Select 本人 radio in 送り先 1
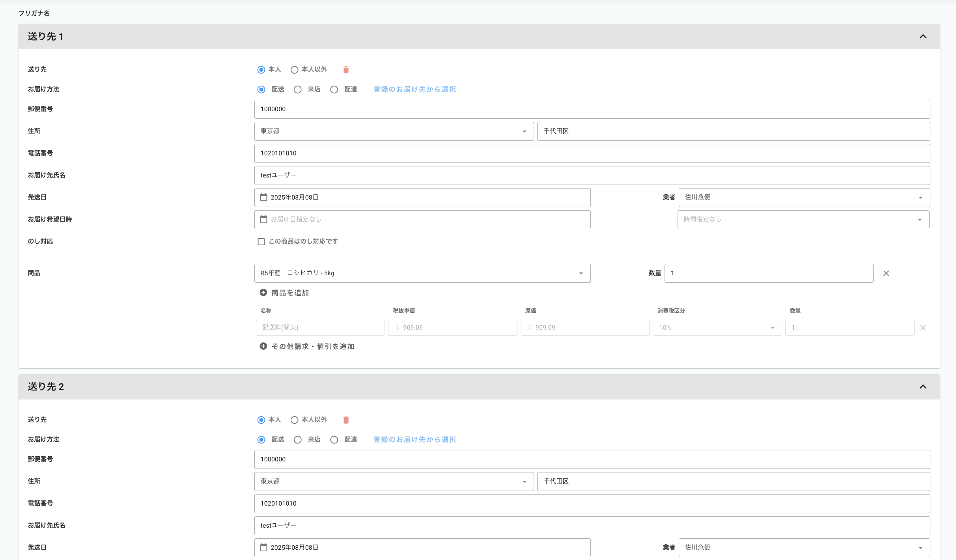Screen dimensions: 956x560 pyautogui.click(x=261, y=70)
